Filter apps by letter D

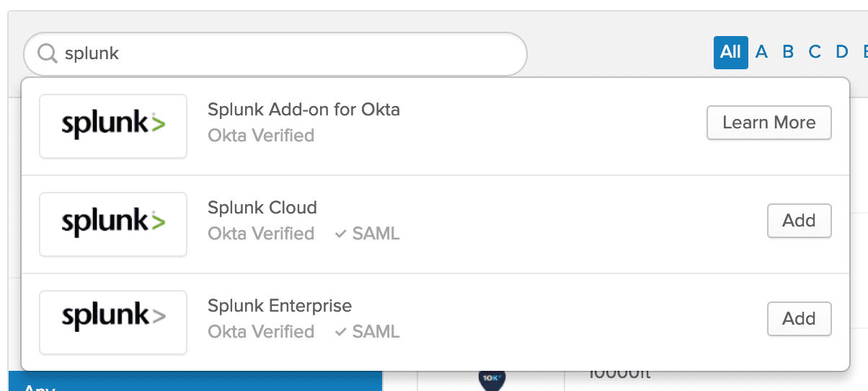coord(841,52)
